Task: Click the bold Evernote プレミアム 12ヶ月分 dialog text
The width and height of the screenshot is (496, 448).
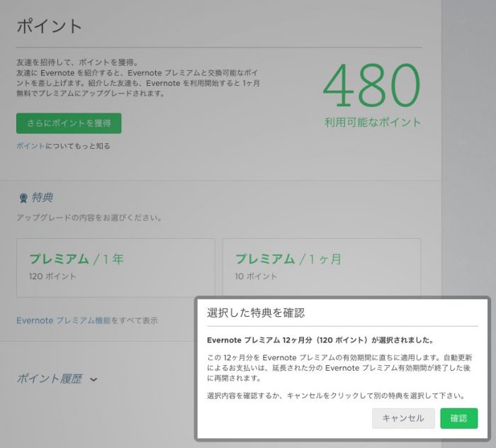Action: (x=320, y=340)
